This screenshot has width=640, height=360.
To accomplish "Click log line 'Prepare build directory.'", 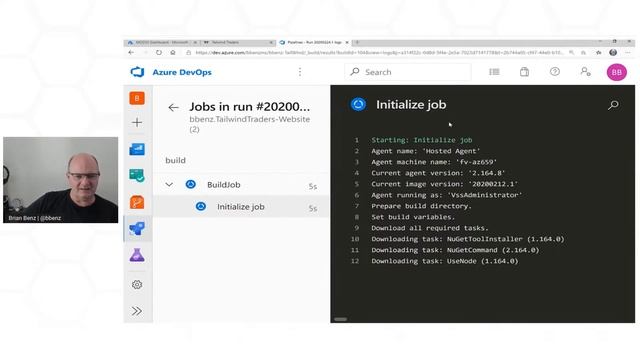I will (421, 206).
